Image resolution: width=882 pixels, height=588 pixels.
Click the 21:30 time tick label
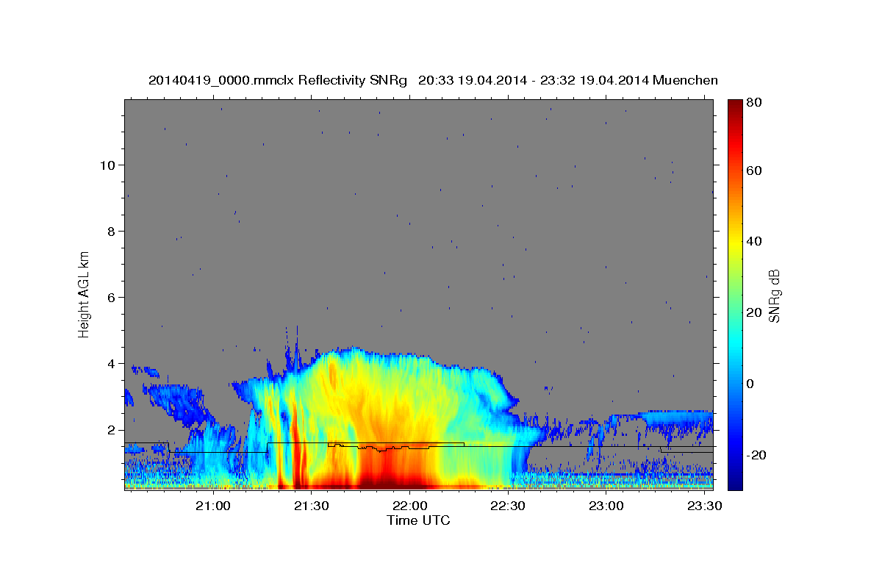(312, 506)
